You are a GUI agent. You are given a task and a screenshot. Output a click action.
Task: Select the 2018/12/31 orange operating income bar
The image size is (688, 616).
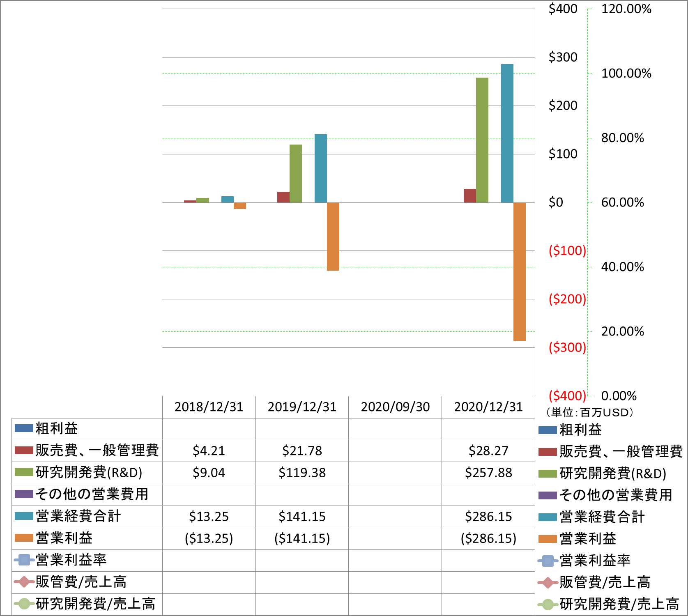point(240,206)
